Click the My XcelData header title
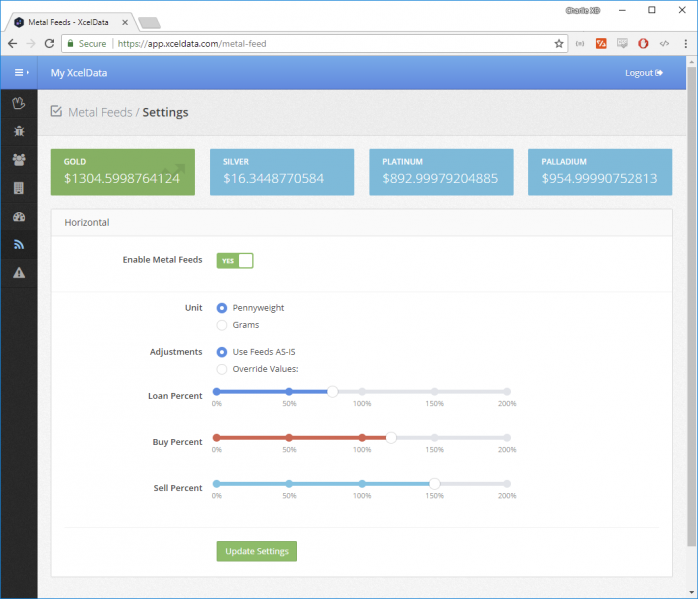Screen dimensions: 698x599 [x=79, y=73]
